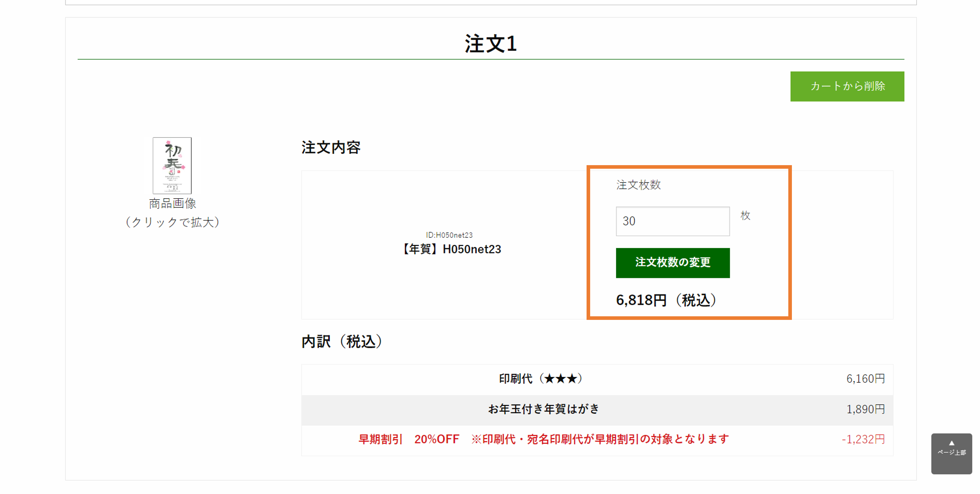Click the 1,890円 postcard amount
Image resolution: width=980 pixels, height=494 pixels.
[x=865, y=409]
